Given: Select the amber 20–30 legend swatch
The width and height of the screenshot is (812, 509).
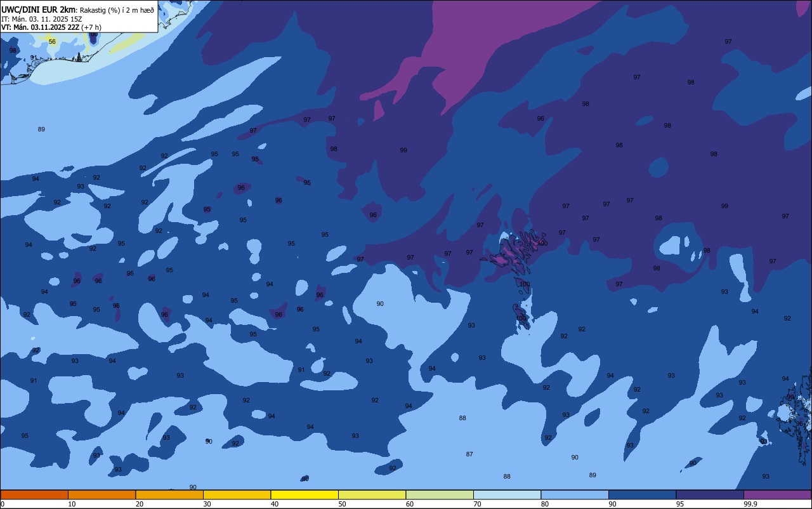Looking at the screenshot, I should [169, 494].
